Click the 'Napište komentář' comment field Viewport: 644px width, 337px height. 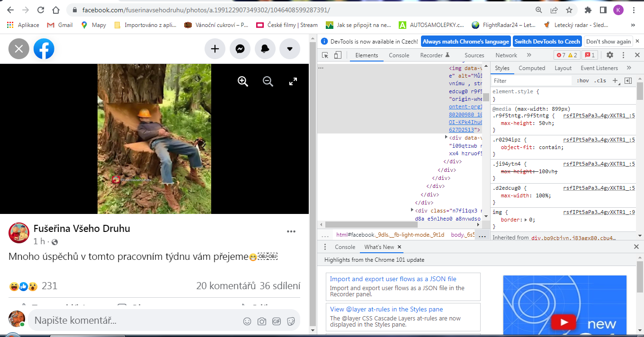133,321
